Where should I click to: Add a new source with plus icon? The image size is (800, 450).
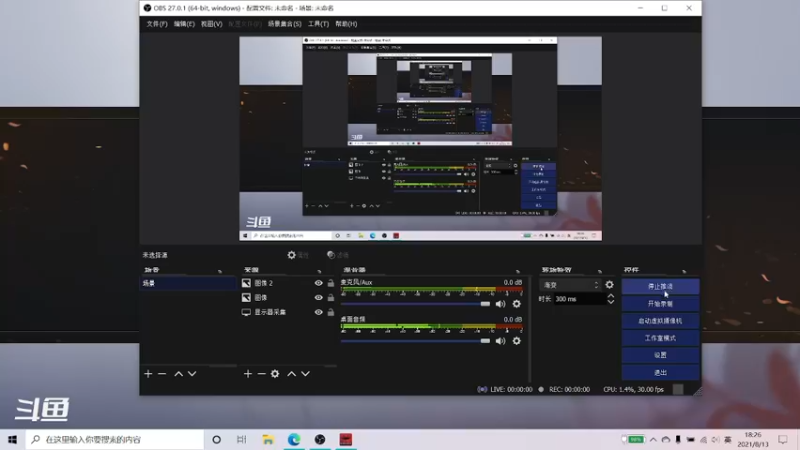click(x=248, y=374)
